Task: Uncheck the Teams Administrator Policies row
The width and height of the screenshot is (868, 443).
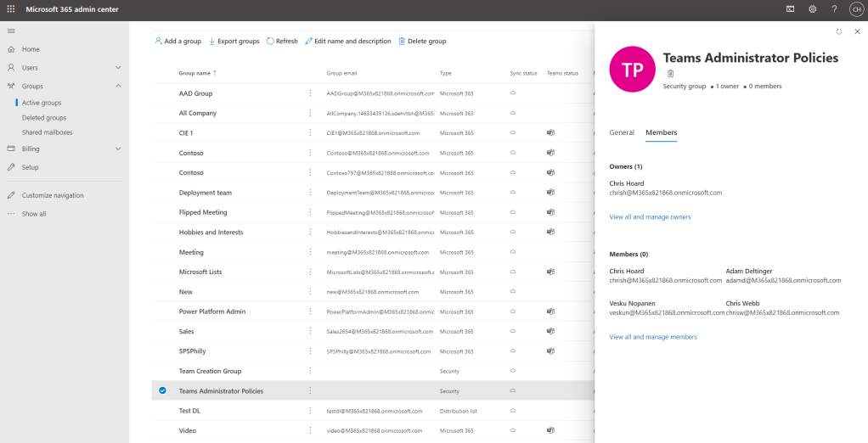Action: tap(162, 391)
